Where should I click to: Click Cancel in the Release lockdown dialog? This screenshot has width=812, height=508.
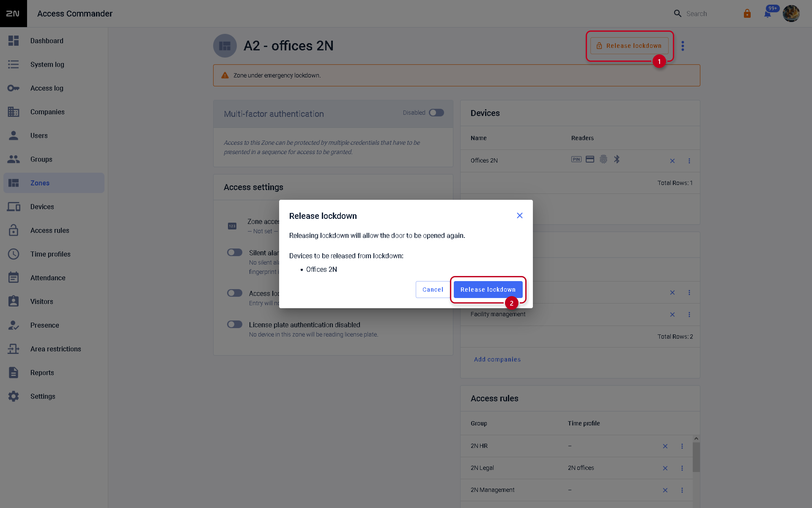point(432,290)
